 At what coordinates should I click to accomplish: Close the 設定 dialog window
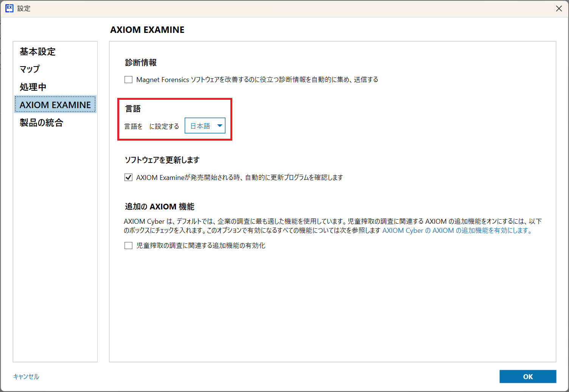[x=559, y=8]
